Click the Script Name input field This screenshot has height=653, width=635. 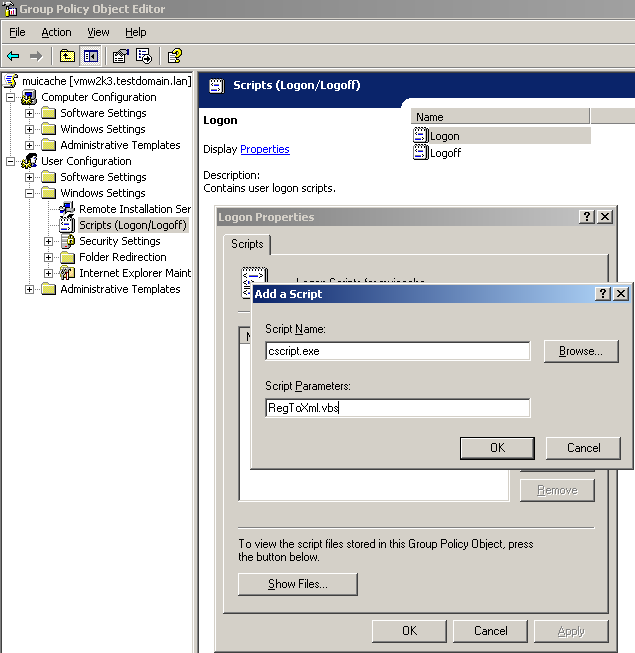click(x=398, y=351)
